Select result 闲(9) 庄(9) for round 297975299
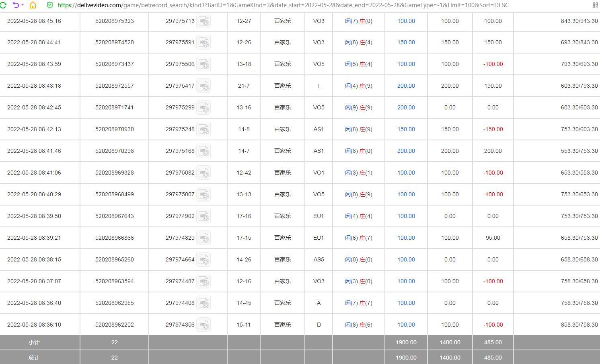The height and width of the screenshot is (364, 600). click(359, 107)
